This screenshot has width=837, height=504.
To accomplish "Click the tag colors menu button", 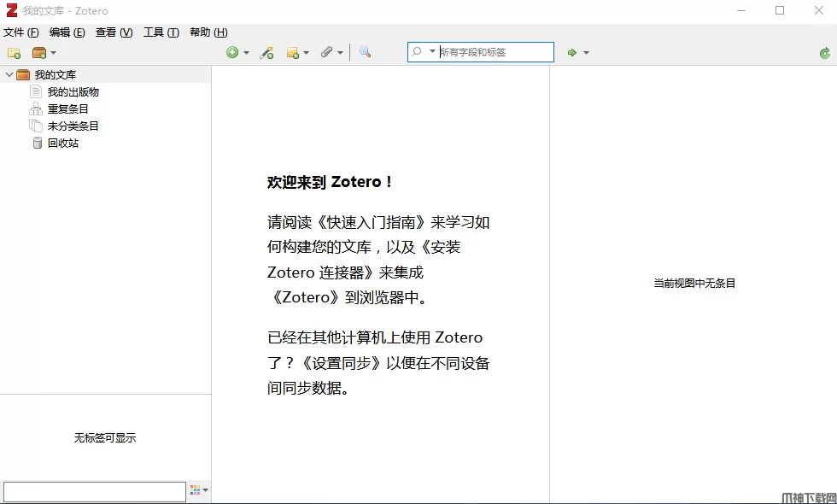I will 199,491.
